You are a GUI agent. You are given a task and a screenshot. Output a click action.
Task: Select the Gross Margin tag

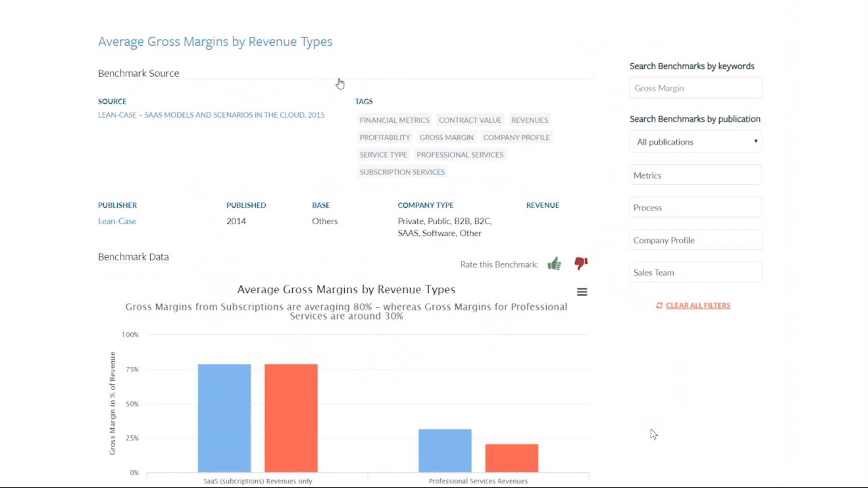[x=446, y=137]
